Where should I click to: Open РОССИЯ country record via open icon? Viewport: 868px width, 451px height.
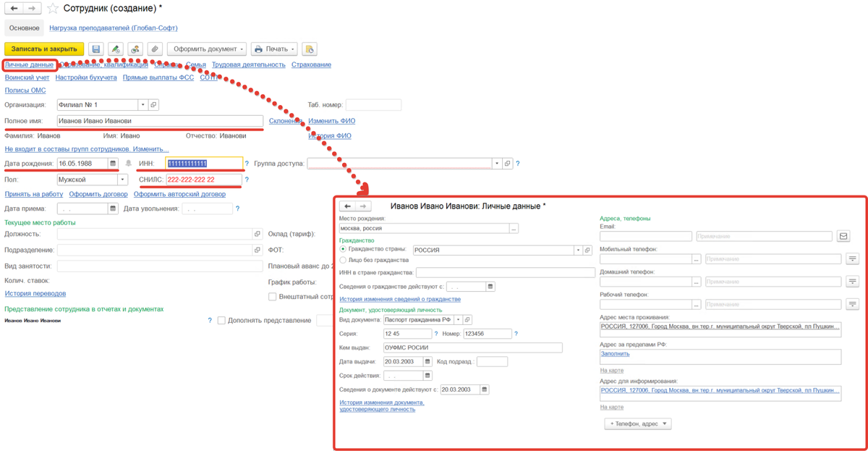click(x=588, y=250)
